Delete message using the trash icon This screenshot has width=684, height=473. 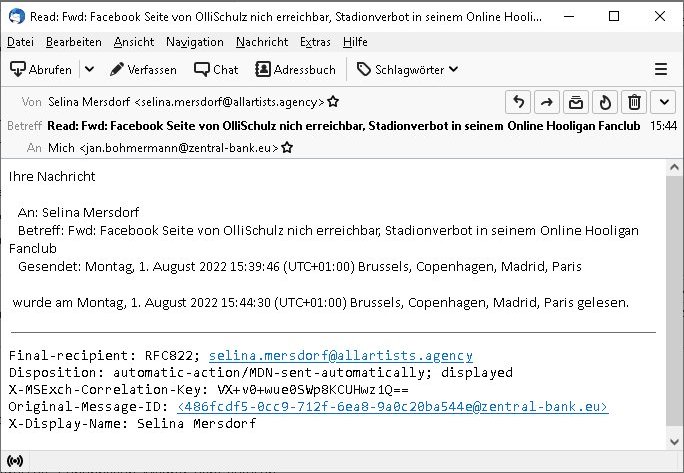point(634,102)
